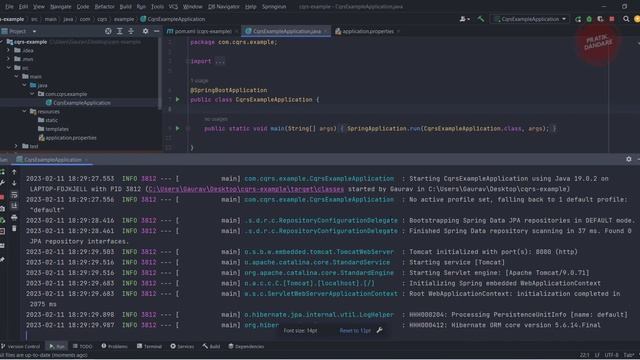Expand the test folder
640x360 pixels.
[16, 146]
